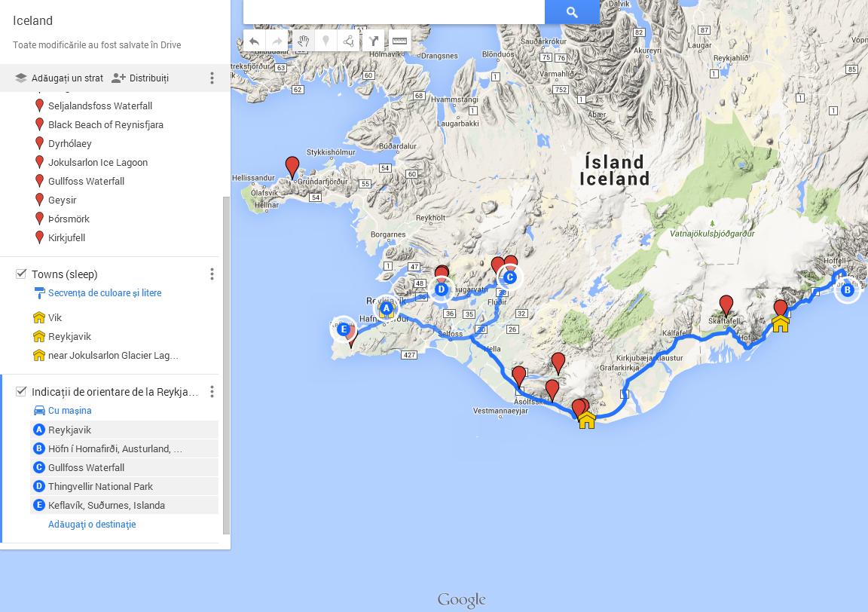Click destination B Höfn í Hornafirði
The width and height of the screenshot is (868, 612).
(x=124, y=448)
